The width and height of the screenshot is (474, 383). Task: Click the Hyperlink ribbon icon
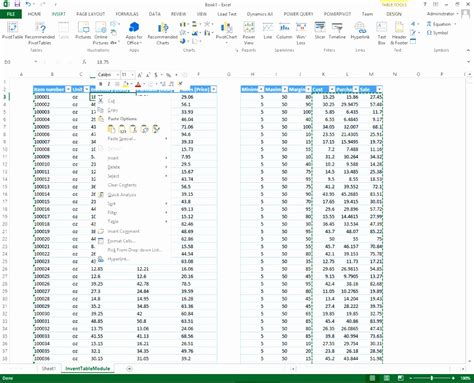360,31
